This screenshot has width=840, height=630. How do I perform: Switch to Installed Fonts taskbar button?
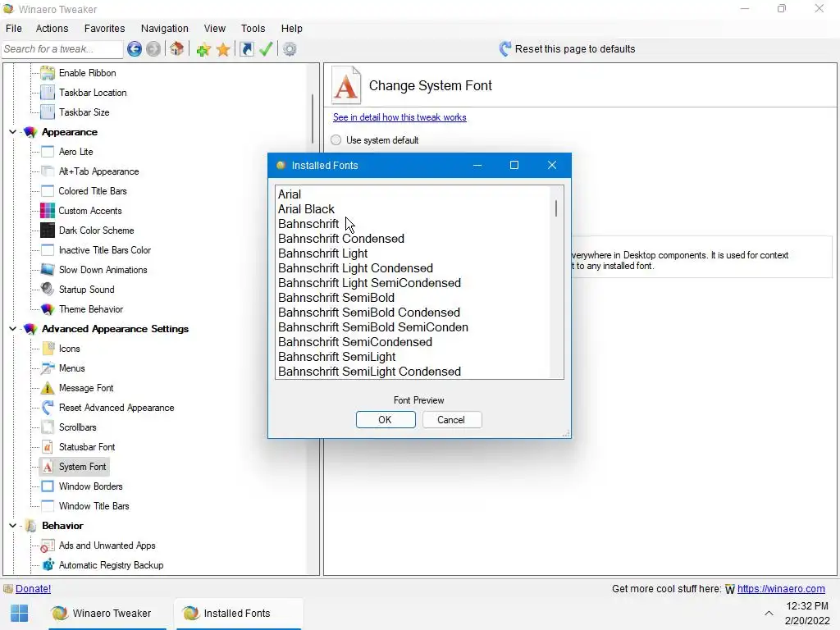point(239,614)
